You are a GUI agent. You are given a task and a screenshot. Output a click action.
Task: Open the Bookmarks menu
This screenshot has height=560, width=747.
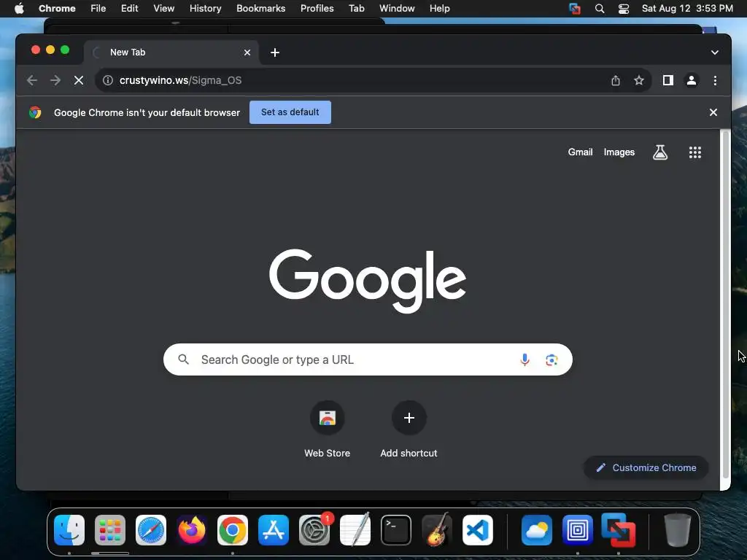coord(260,9)
